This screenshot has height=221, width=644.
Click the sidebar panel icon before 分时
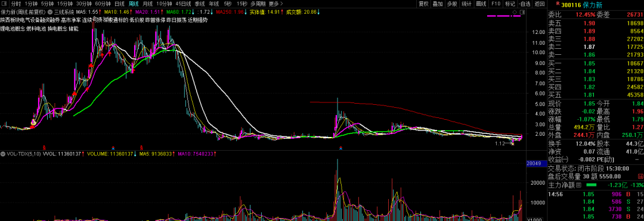coord(5,4)
